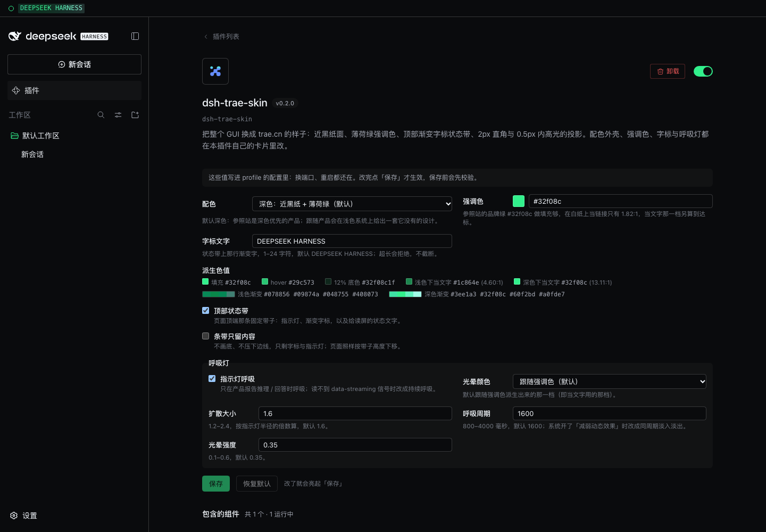Viewport: 766px width, 532px height.
Task: Click the 浅色下当文字 #1c864e swatch
Action: click(409, 282)
